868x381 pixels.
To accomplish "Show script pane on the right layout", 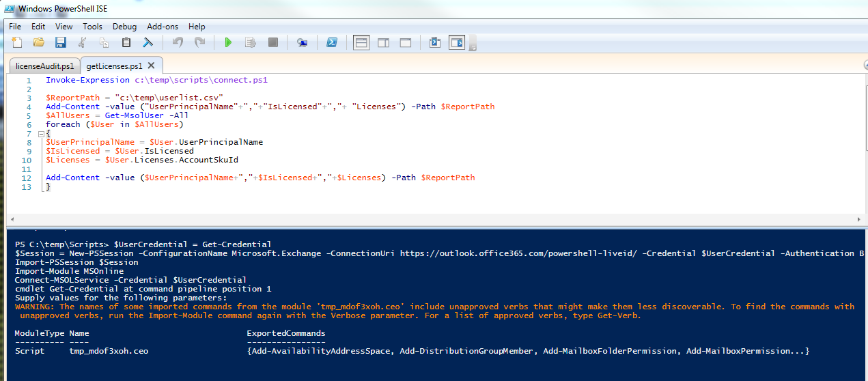I will click(x=383, y=43).
